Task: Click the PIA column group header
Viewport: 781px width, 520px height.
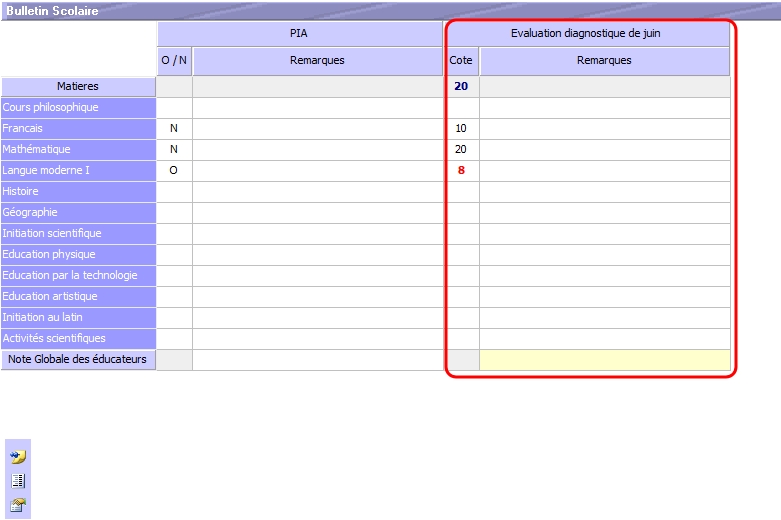Action: [299, 33]
